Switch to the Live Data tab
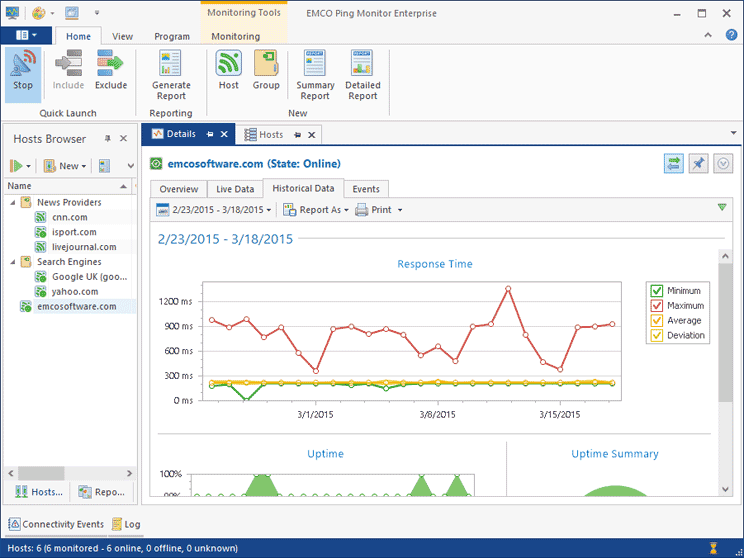Image resolution: width=744 pixels, height=558 pixels. [x=235, y=189]
